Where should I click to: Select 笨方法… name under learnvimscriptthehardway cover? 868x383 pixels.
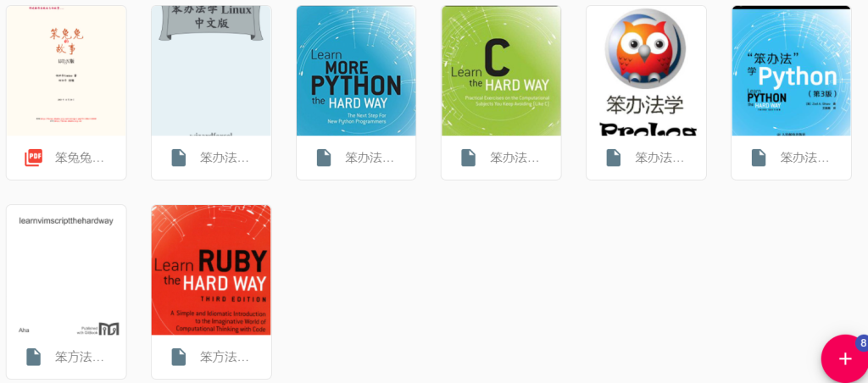[79, 357]
